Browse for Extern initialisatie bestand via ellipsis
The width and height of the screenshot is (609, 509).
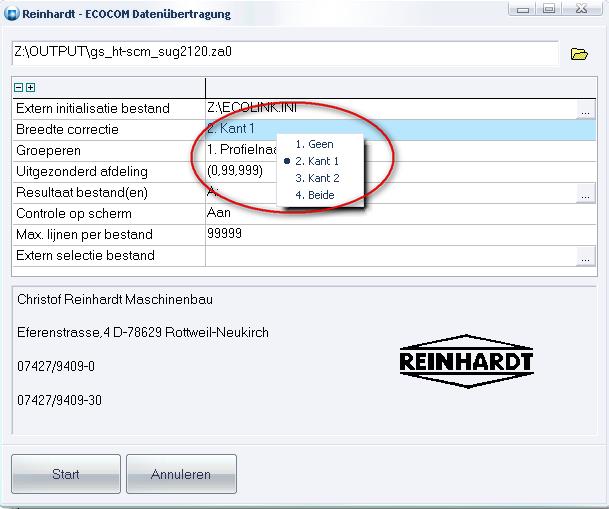coord(586,109)
